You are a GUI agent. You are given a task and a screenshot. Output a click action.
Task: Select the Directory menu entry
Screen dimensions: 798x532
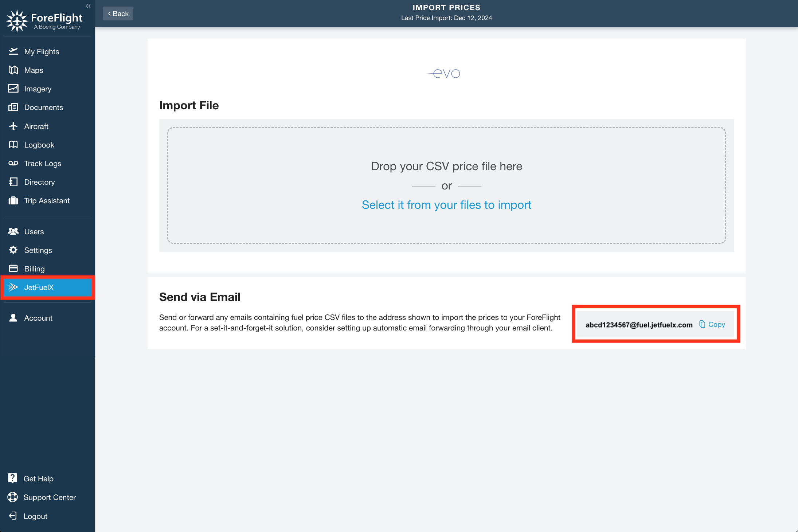tap(47, 182)
